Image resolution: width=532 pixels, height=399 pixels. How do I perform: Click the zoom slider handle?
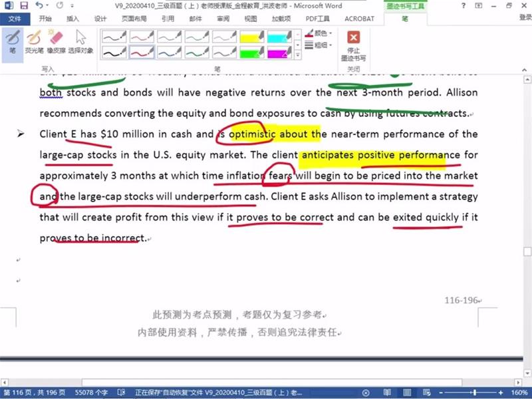point(474,393)
